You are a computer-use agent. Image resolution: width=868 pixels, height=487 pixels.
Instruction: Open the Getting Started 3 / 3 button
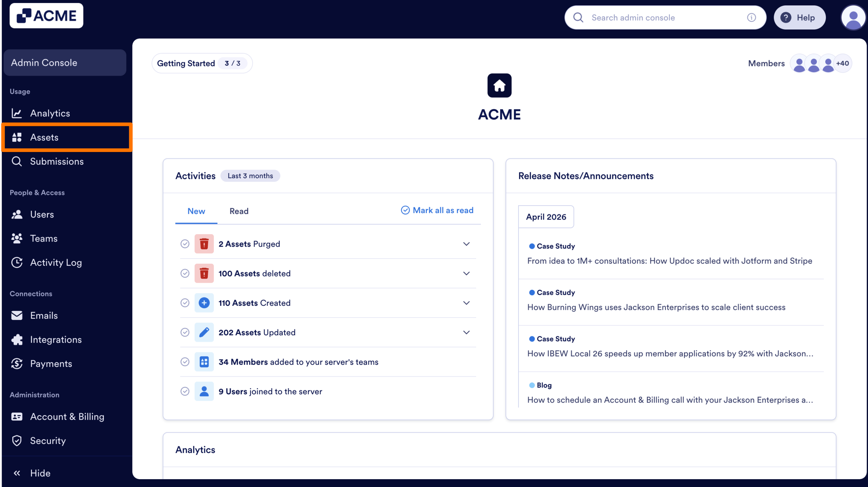point(202,63)
